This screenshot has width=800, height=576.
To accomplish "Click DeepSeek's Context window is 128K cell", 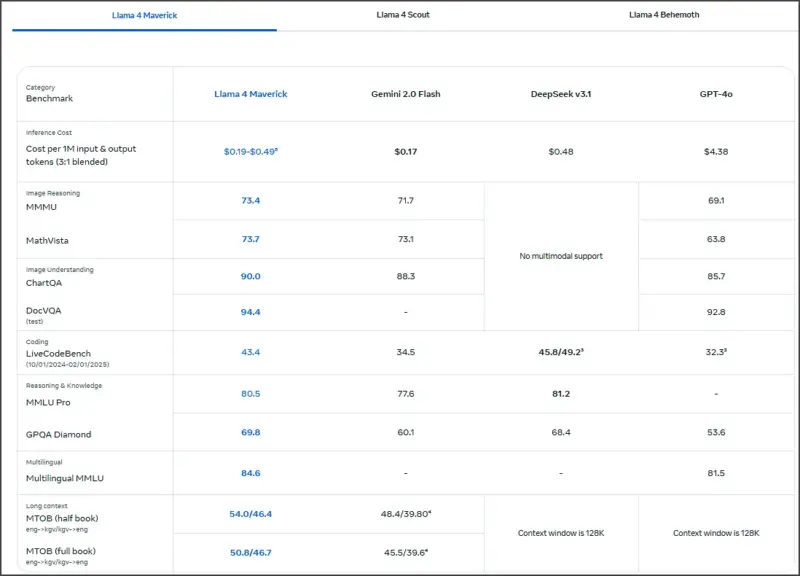I will [561, 533].
